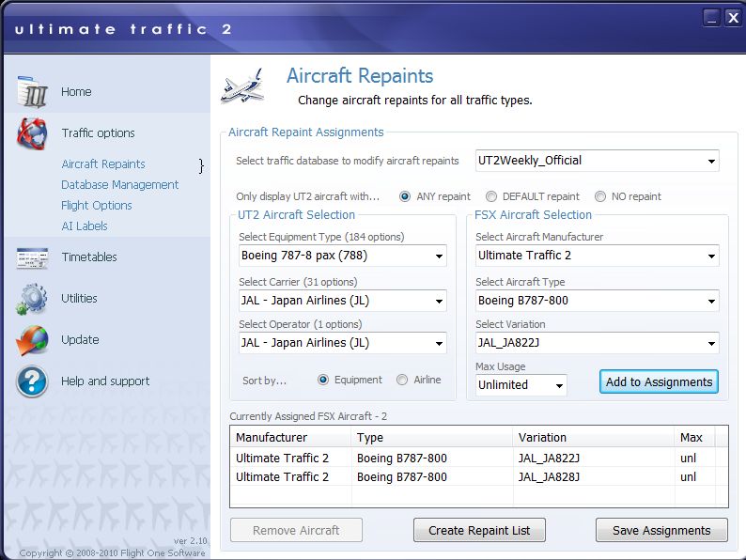746x560 pixels.
Task: Select DEFAULT repaint radio button
Action: click(491, 196)
